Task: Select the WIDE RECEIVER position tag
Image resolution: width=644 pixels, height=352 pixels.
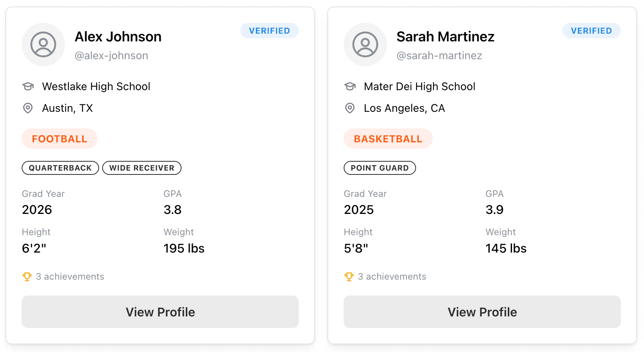Action: (142, 168)
